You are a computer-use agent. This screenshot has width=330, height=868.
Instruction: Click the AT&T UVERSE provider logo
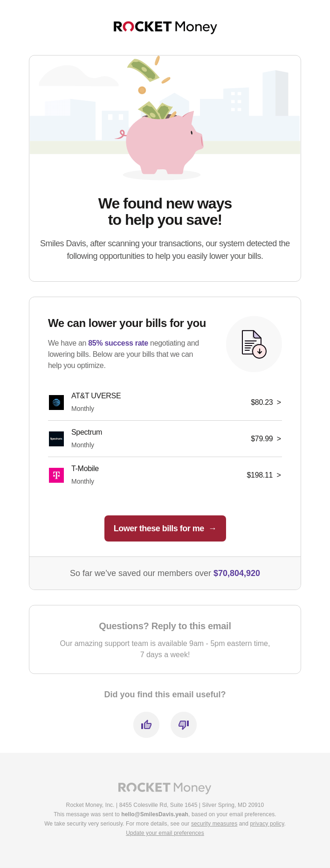pos(56,402)
